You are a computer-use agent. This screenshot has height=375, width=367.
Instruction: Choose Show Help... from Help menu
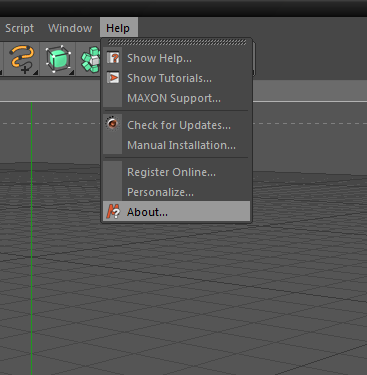[x=177, y=58]
